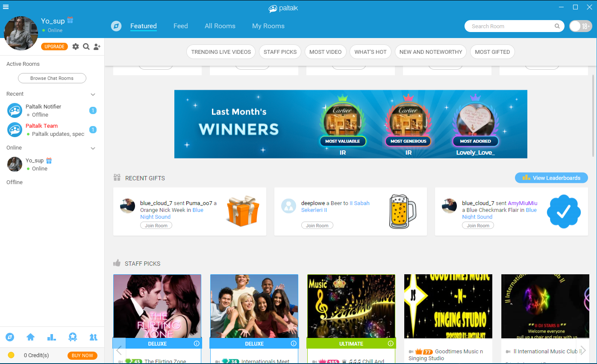Image resolution: width=597 pixels, height=364 pixels.
Task: Join Room from the Orange Nick Week gift
Action: point(156,226)
